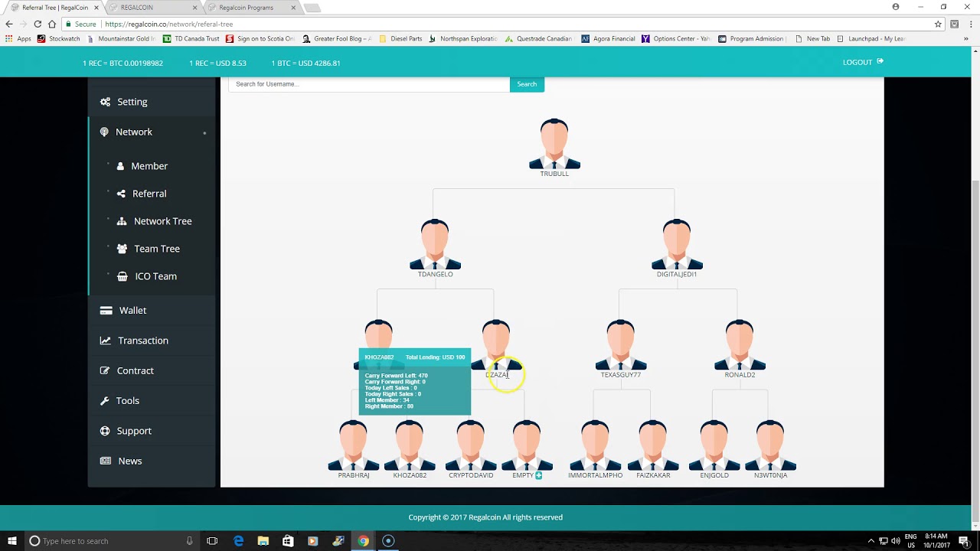Viewport: 980px width, 551px height.
Task: Select the DZAZA member avatar
Action: [496, 344]
